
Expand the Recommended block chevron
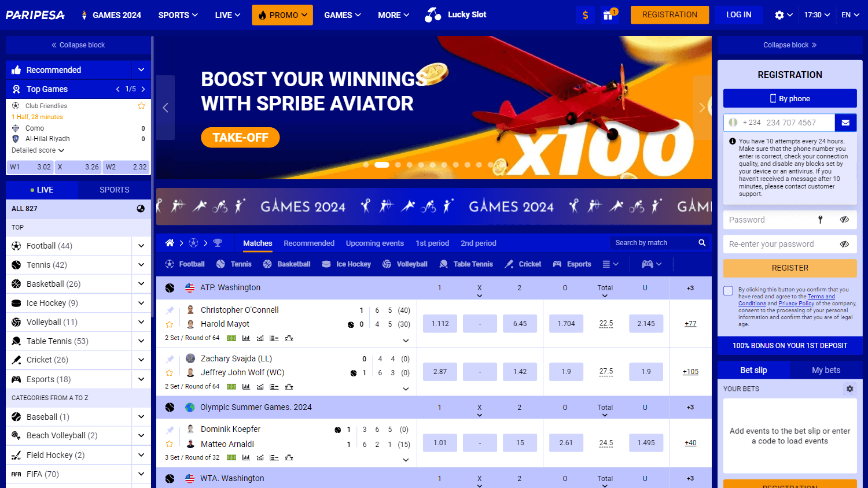pyautogui.click(x=141, y=70)
